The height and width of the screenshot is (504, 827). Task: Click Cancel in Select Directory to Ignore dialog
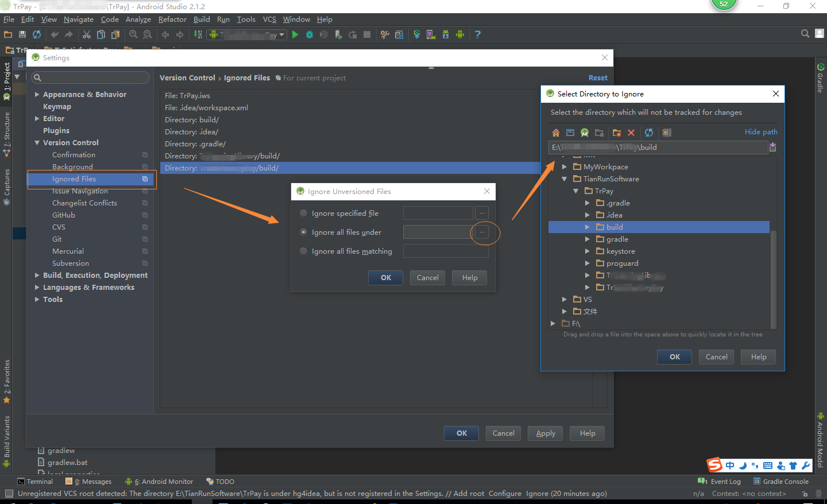click(716, 356)
